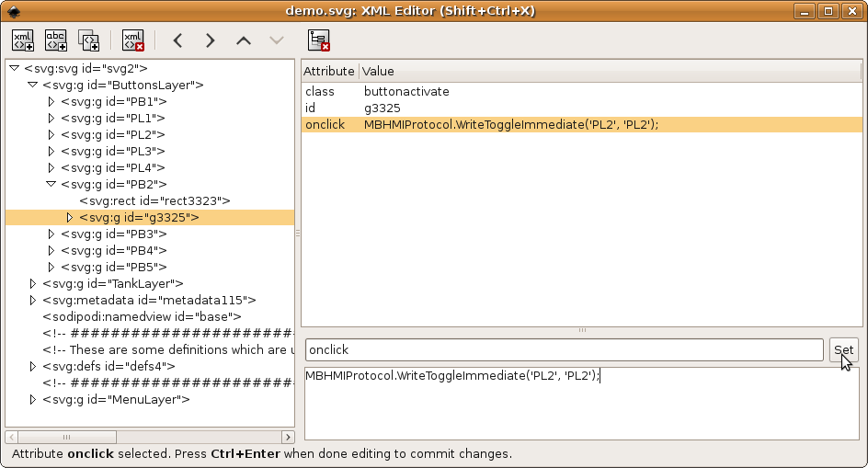
Task: Collapse the ButtonsLayer group node
Action: (33, 85)
